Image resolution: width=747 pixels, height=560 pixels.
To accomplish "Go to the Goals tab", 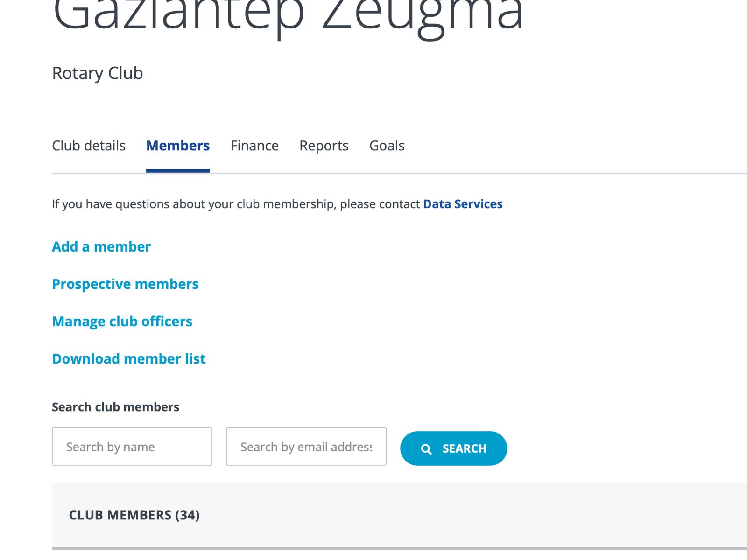I will tap(387, 146).
